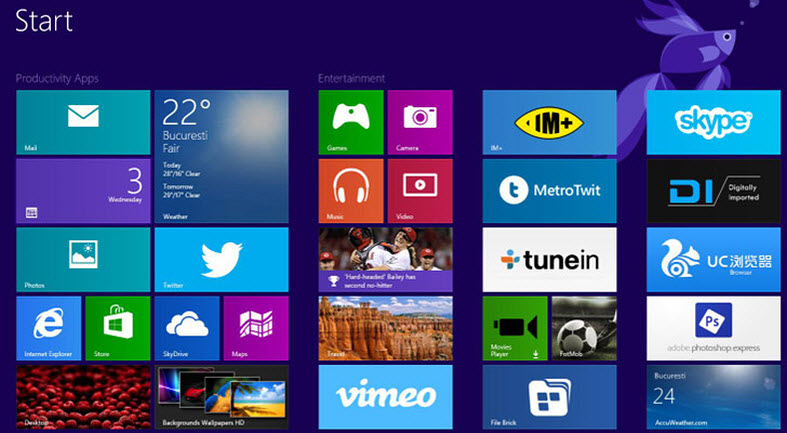
Task: Select the Productivity Apps group header
Action: [57, 78]
